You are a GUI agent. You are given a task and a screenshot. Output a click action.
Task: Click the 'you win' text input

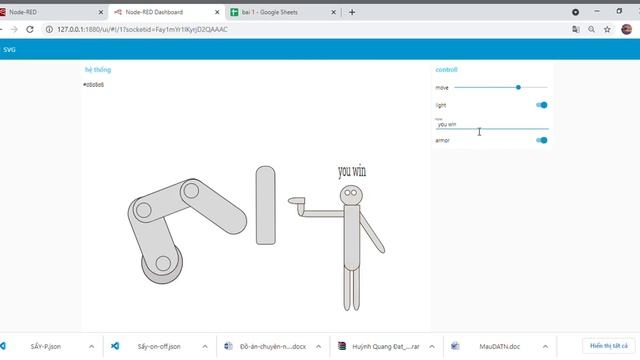point(492,124)
